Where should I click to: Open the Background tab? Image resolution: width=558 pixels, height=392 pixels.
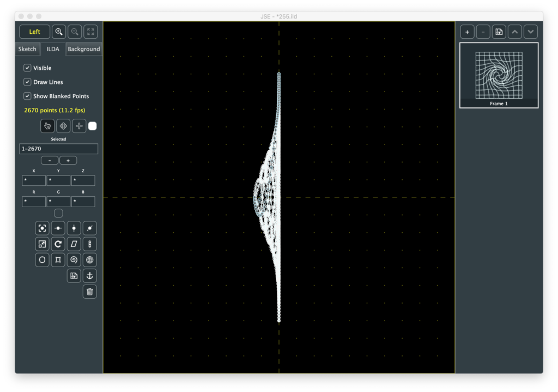[x=83, y=49]
